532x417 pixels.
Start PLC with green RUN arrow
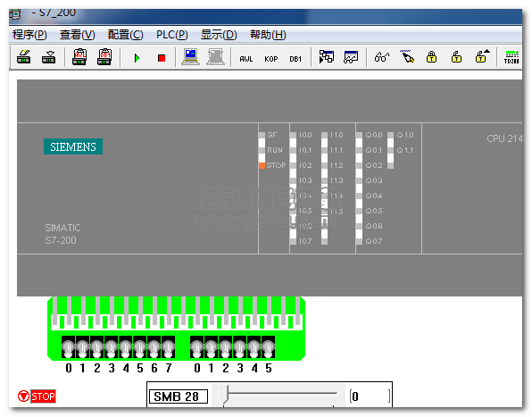[x=137, y=58]
